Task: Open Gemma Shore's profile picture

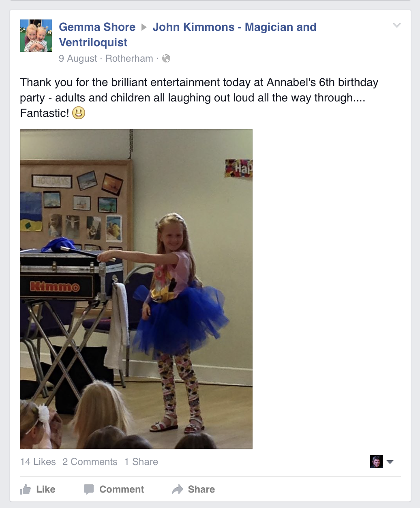Action: pyautogui.click(x=36, y=36)
